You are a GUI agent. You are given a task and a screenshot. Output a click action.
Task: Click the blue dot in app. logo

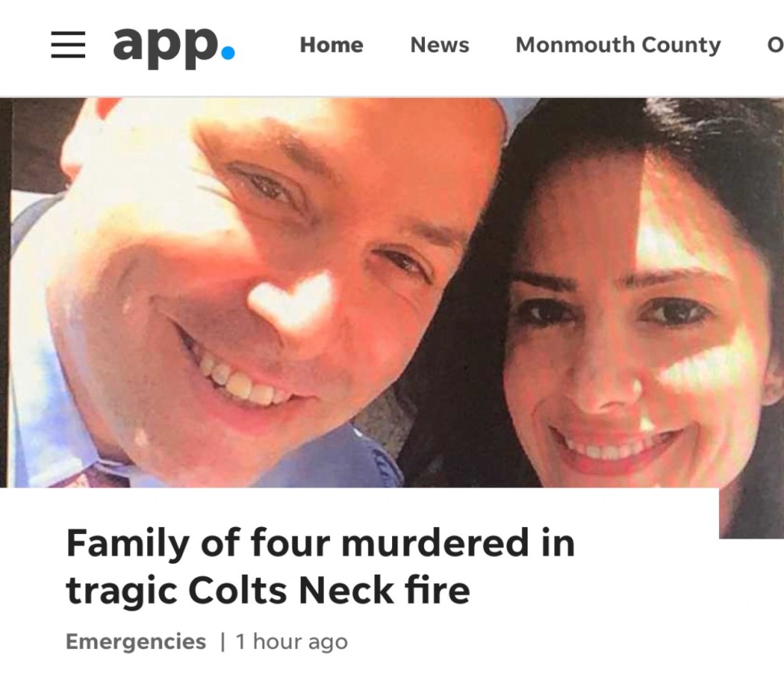[227, 53]
